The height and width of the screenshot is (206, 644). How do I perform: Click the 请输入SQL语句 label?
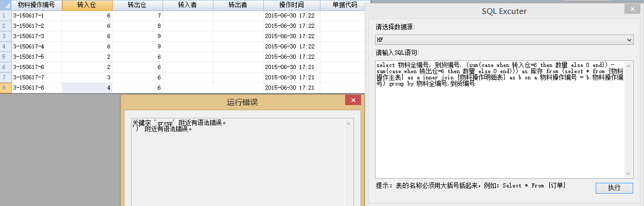[398, 53]
